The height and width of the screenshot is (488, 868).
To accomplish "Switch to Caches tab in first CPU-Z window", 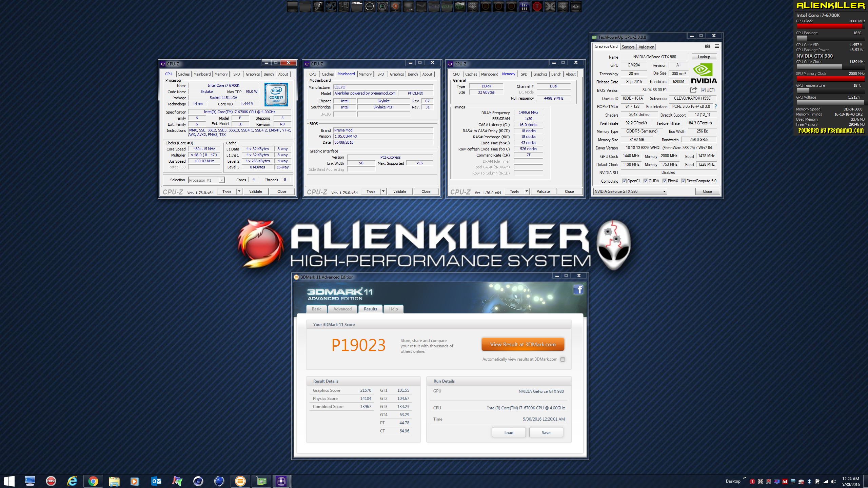I will pos(184,74).
